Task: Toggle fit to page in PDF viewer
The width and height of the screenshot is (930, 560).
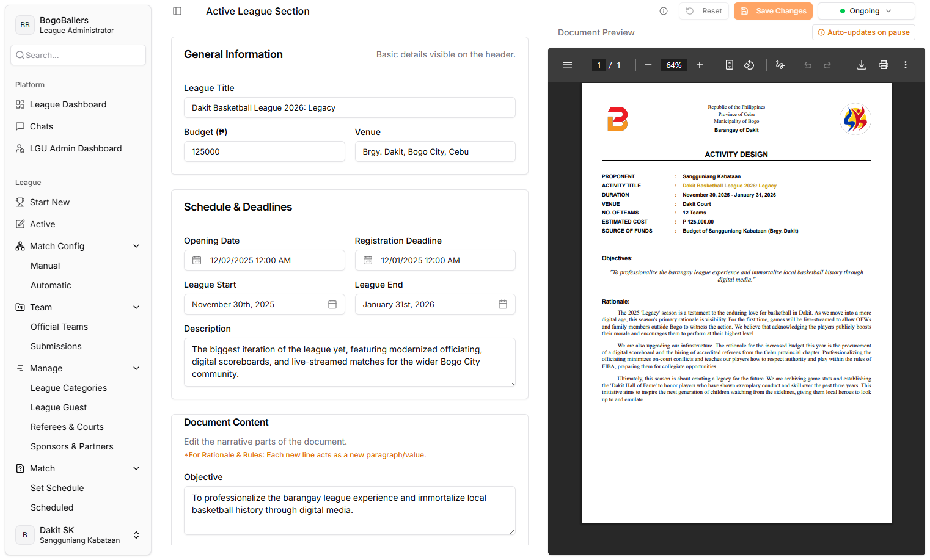Action: 730,65
